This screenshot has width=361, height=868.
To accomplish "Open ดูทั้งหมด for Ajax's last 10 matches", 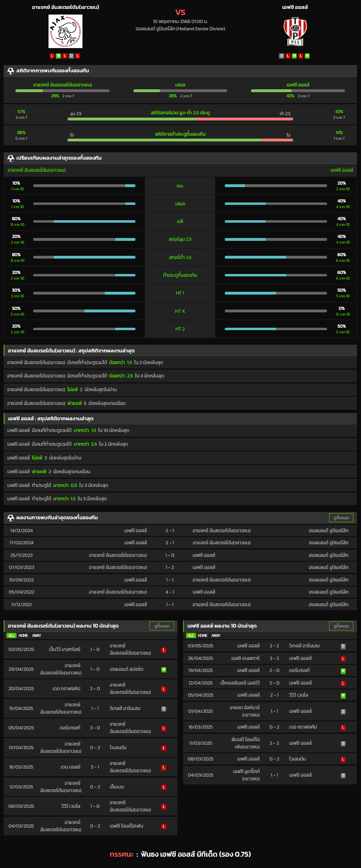I will pos(162,626).
